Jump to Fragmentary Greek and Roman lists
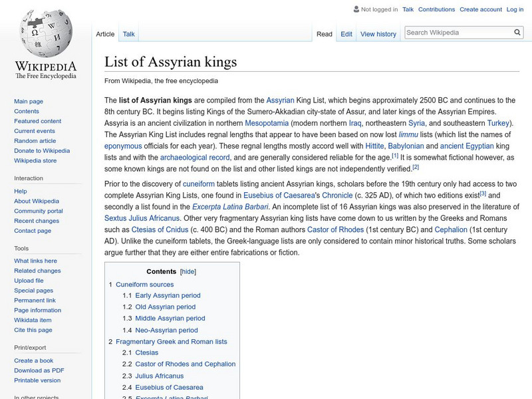 coord(172,341)
